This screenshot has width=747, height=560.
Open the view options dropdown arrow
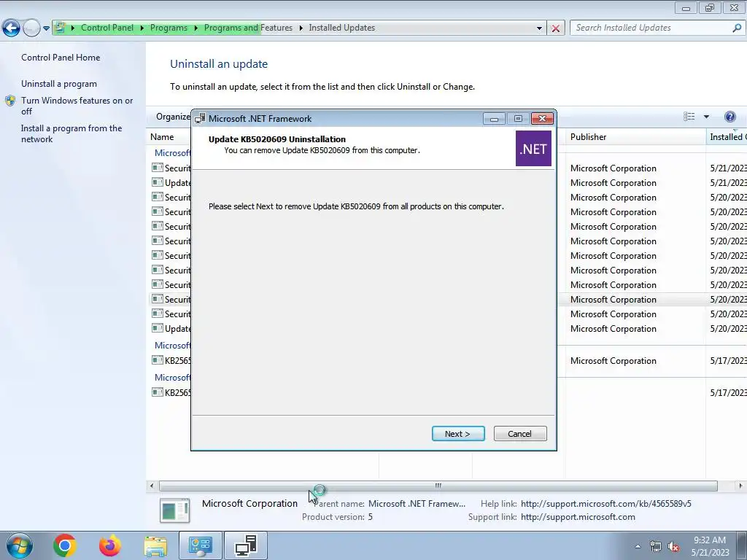pyautogui.click(x=706, y=117)
